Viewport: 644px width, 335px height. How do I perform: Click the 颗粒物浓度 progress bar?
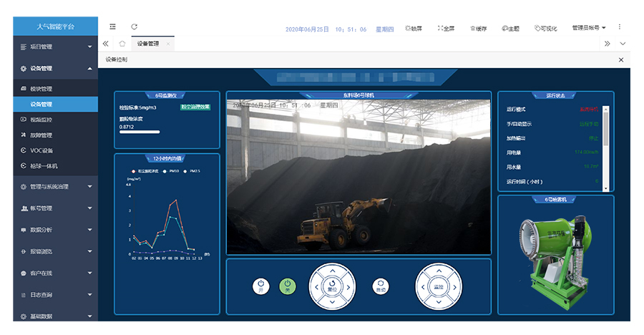[x=140, y=132]
